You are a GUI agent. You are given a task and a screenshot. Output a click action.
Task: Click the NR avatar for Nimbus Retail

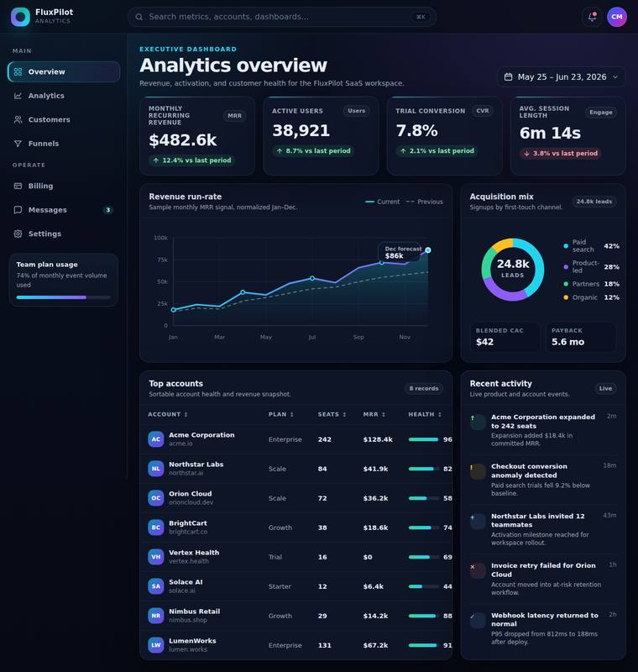click(x=156, y=616)
